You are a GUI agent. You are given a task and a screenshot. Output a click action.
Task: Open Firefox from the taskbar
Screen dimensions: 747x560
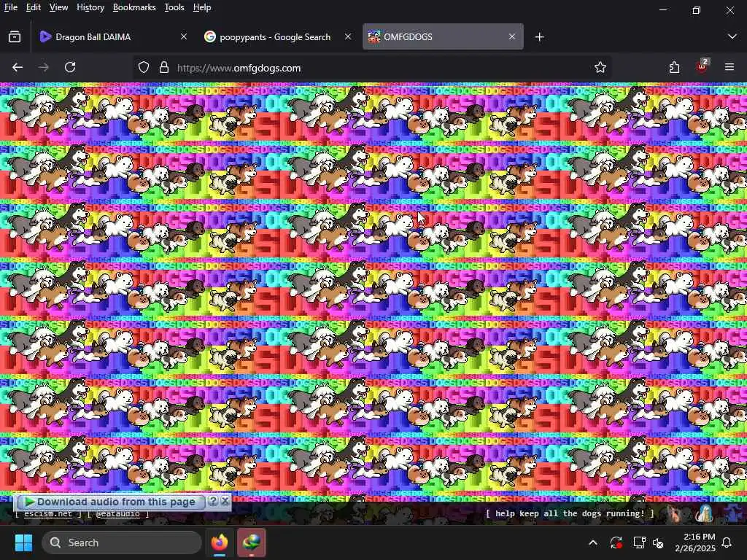click(x=220, y=542)
